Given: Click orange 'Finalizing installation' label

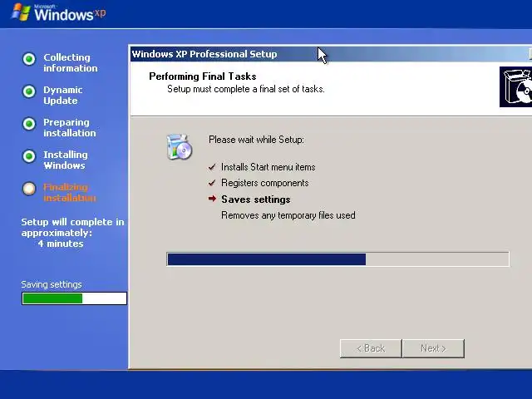Looking at the screenshot, I should (x=70, y=192).
